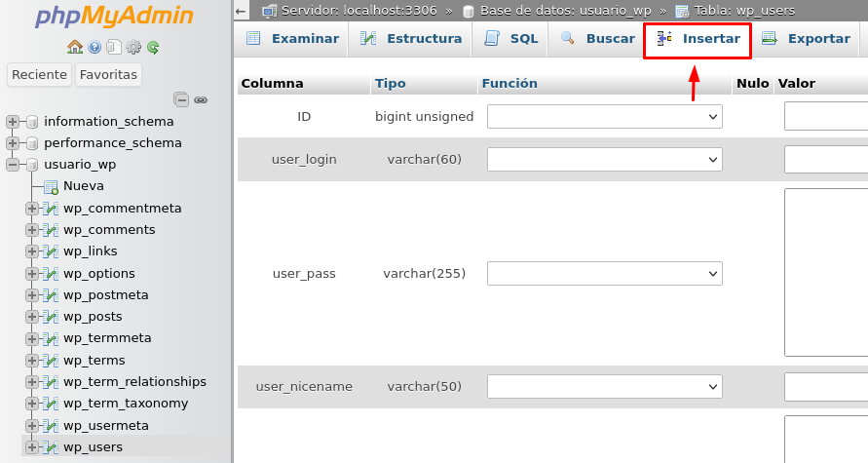Image resolution: width=868 pixels, height=463 pixels.
Task: Click the performance_schema database icon
Action: (x=33, y=143)
